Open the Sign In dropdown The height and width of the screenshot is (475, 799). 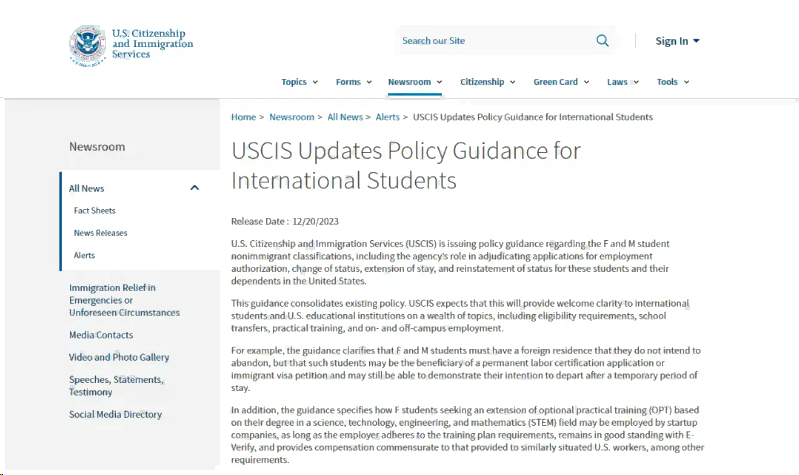coord(677,41)
